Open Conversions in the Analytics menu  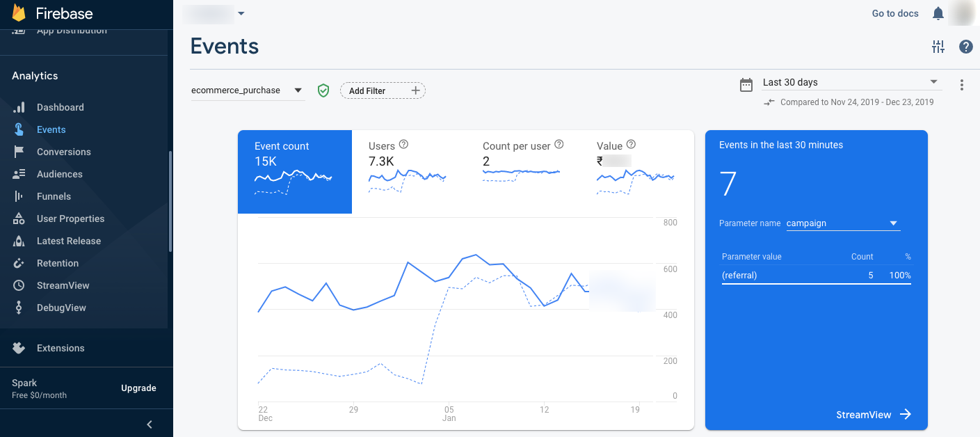63,152
